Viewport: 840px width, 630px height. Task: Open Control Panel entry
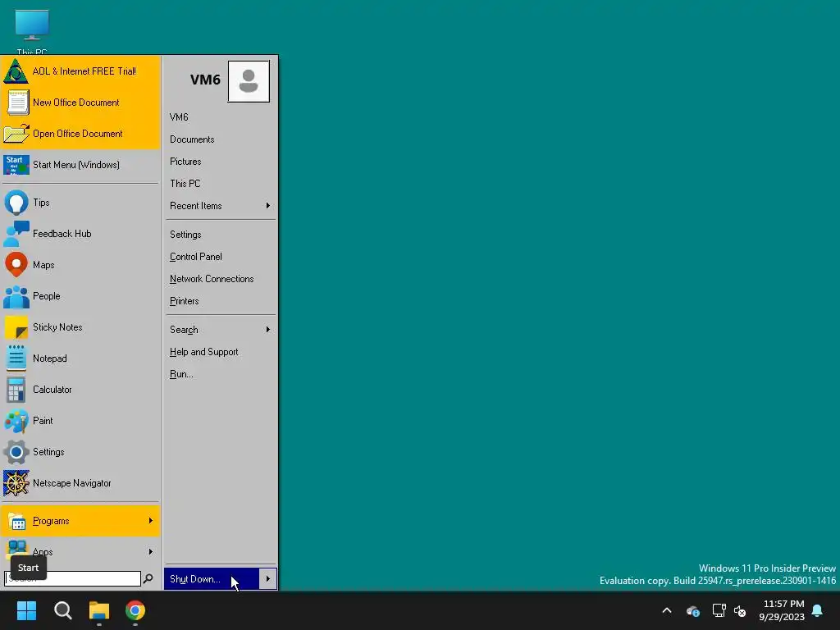(195, 257)
